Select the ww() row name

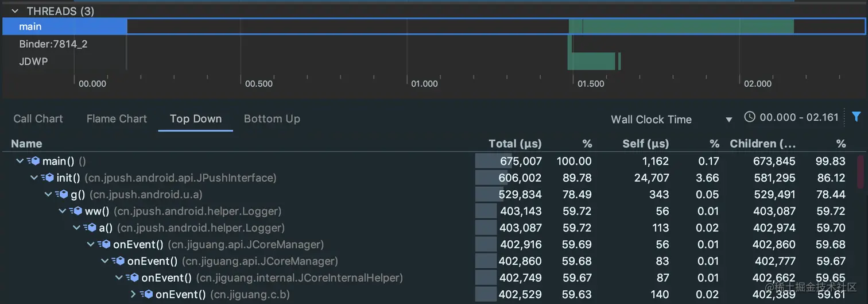coord(97,211)
